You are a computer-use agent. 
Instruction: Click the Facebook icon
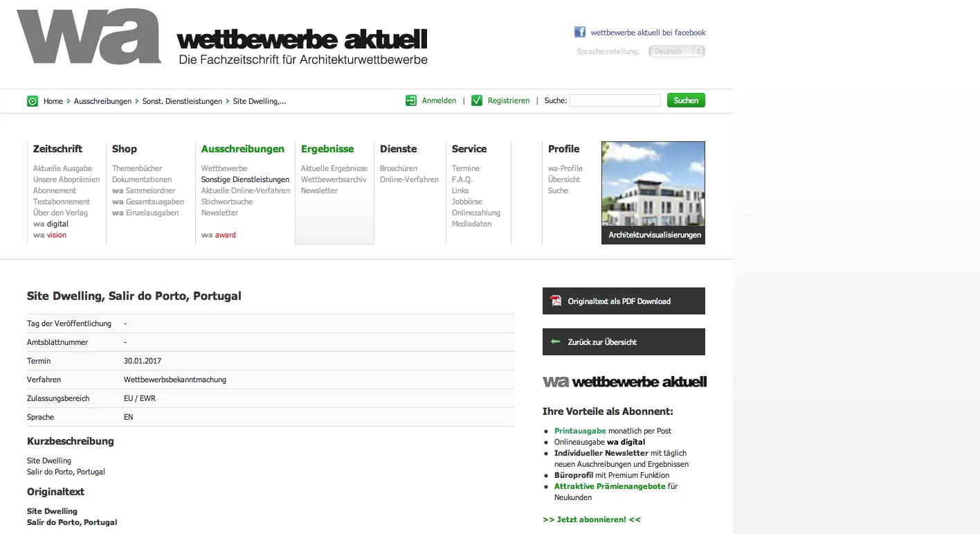(580, 32)
